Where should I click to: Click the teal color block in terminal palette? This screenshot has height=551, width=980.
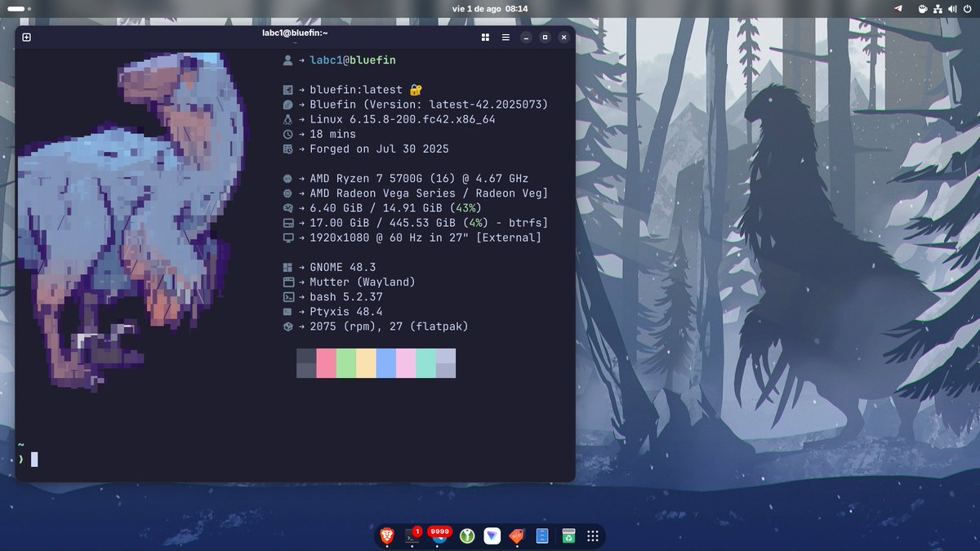tap(425, 363)
